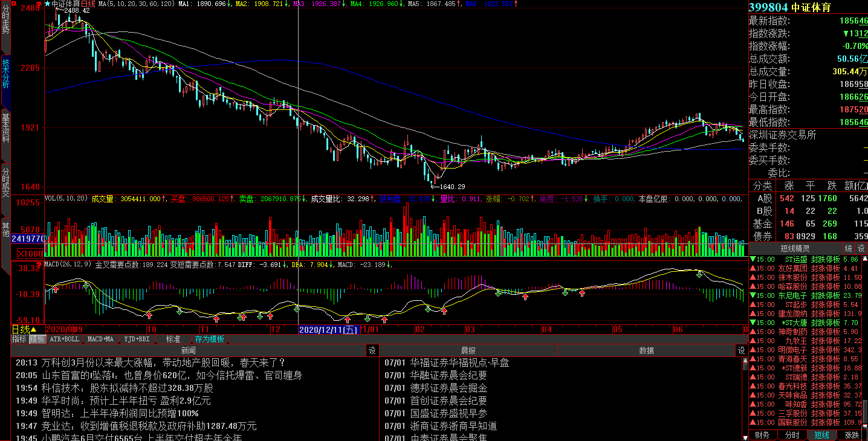The height and width of the screenshot is (441, 868).
Task: Select the B股 row in 分类 table
Action: click(x=808, y=211)
